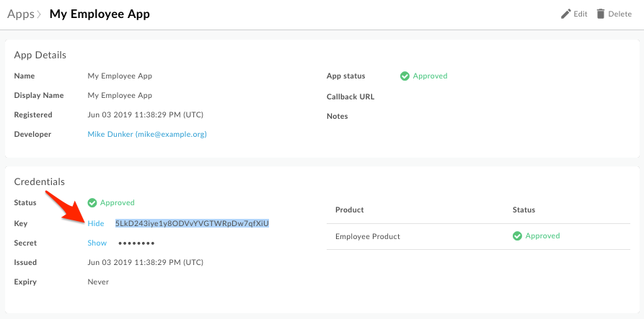Click the Status column header in product table
Viewport: 644px width, 319px height.
[524, 210]
